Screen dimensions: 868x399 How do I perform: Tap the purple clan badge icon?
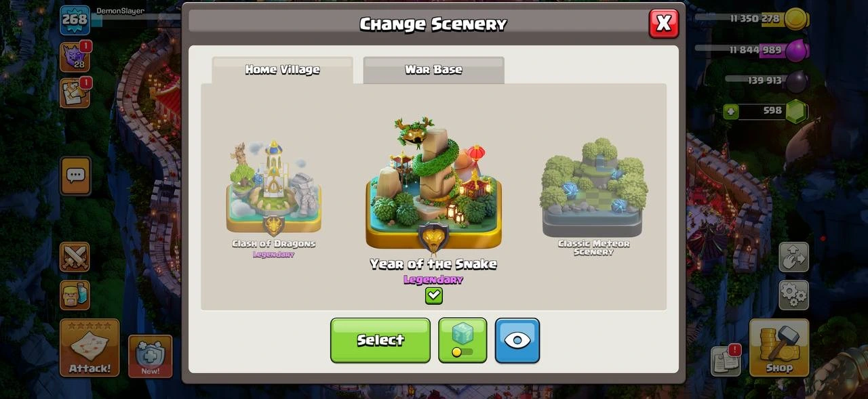tap(75, 57)
